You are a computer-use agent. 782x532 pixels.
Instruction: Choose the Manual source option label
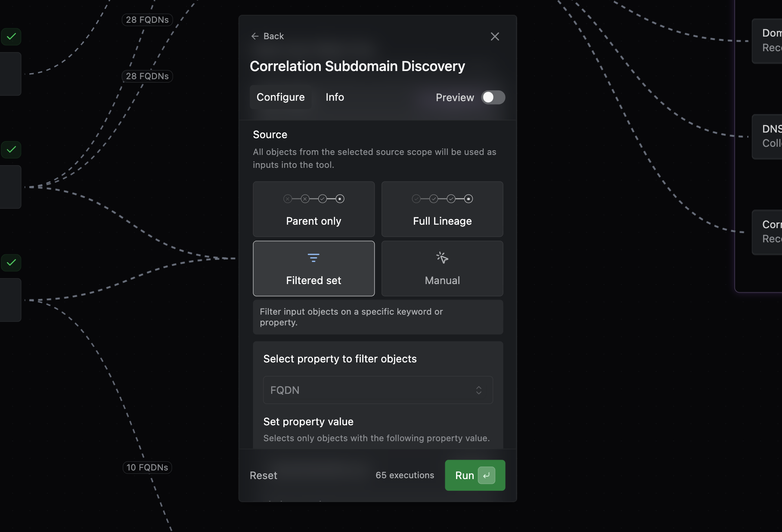point(442,281)
